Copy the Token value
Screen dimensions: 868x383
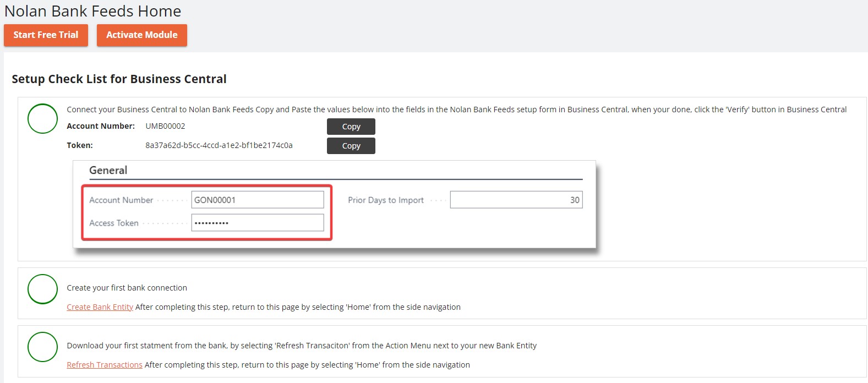tap(351, 146)
